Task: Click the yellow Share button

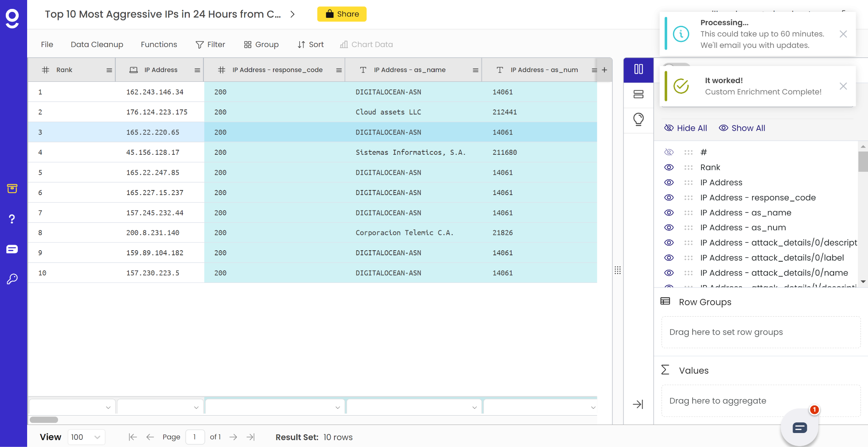Action: tap(342, 14)
